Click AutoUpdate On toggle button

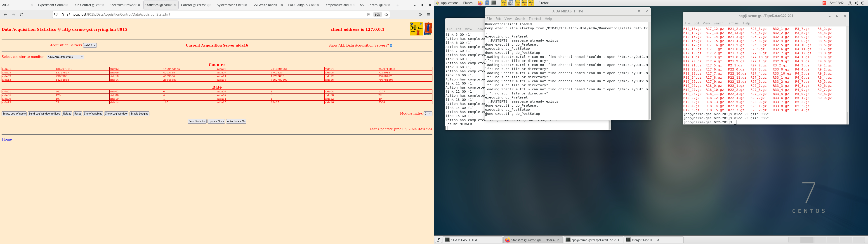[x=236, y=121]
